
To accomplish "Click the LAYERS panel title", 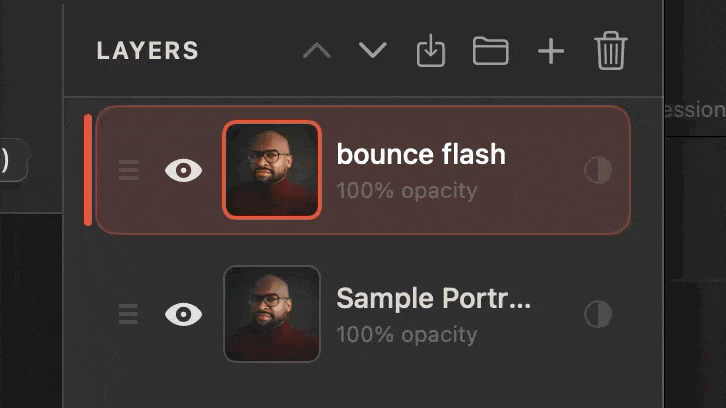I will 147,52.
